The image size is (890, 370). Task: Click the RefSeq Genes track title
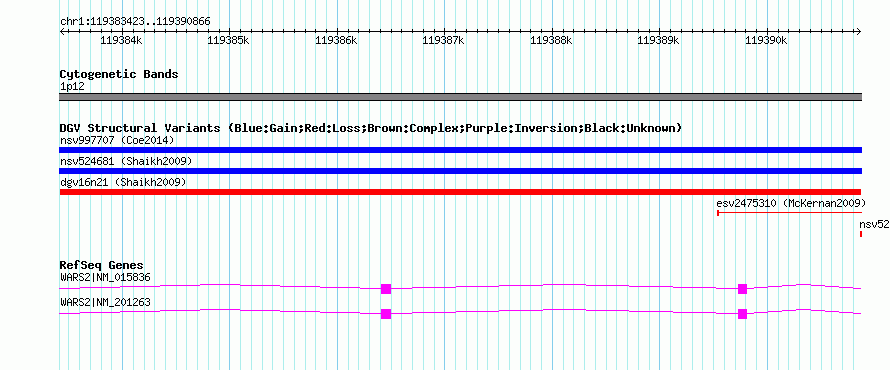pos(102,265)
